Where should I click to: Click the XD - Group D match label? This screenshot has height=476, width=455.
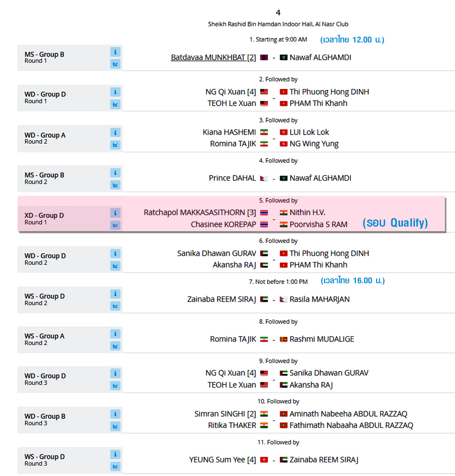44,215
